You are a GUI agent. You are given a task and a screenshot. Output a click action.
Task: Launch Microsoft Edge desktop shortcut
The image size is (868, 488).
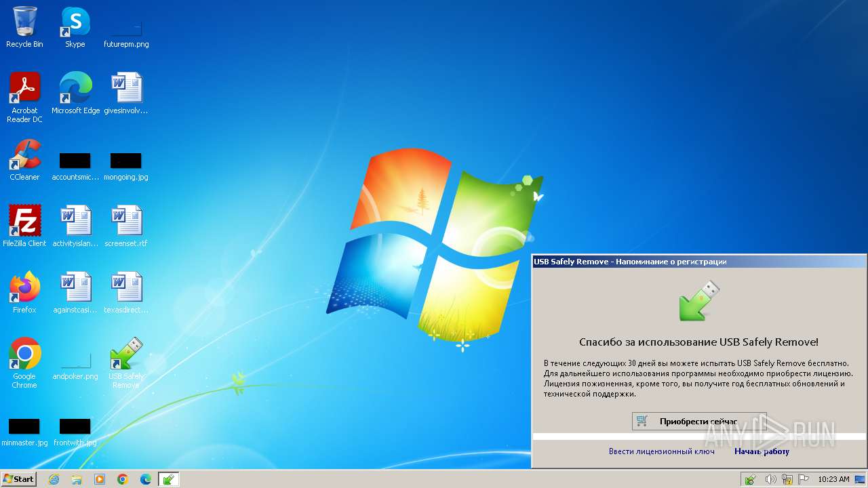[75, 93]
